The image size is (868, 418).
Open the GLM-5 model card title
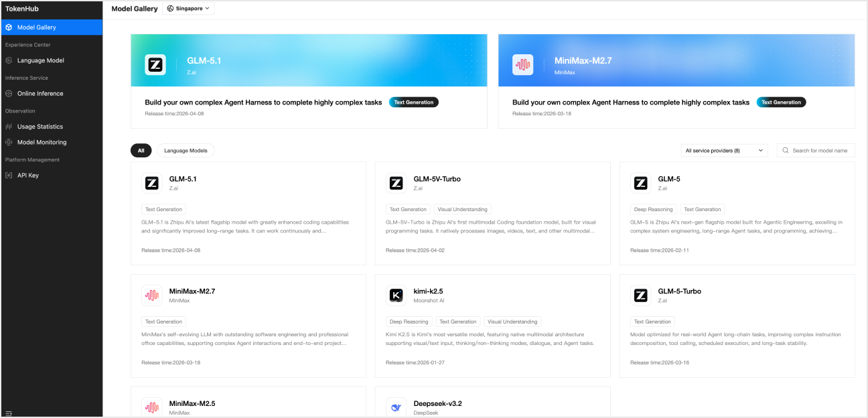point(669,179)
